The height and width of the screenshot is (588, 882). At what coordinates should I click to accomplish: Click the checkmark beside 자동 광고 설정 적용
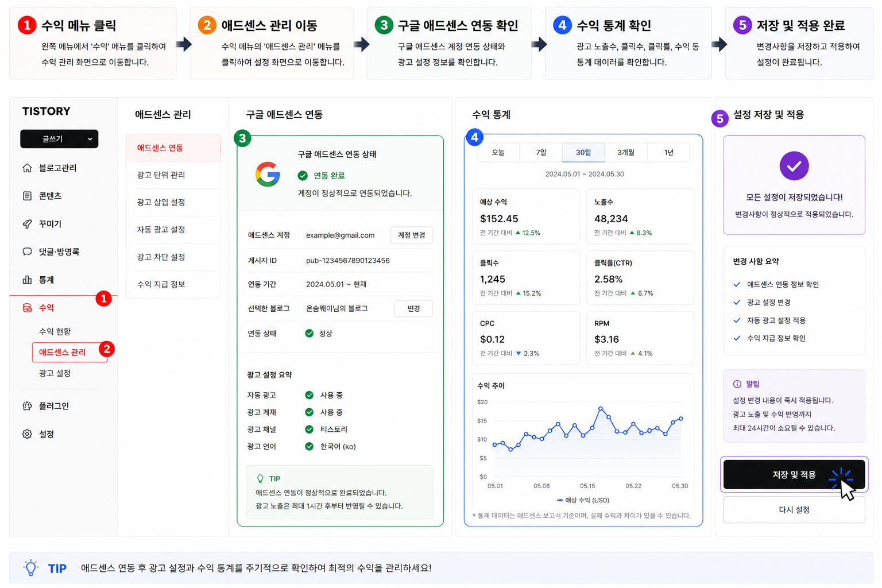click(737, 320)
